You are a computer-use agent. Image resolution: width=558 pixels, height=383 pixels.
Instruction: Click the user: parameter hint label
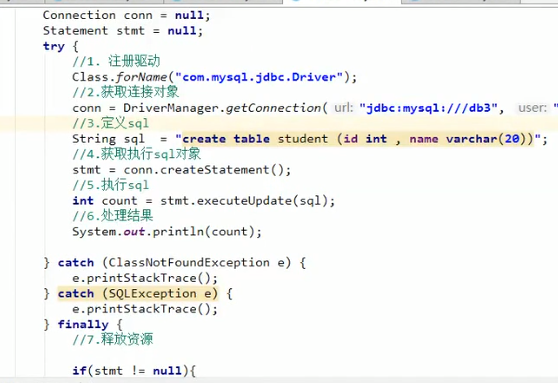pos(532,108)
